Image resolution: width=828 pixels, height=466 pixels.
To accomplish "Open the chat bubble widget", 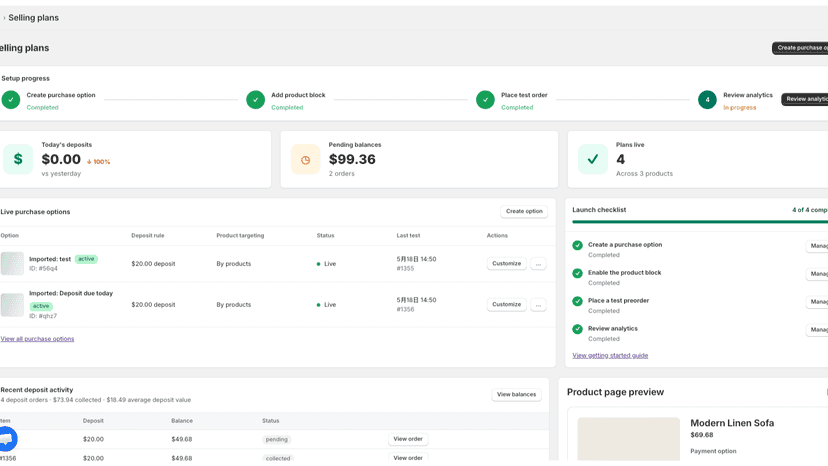I will coord(7,439).
